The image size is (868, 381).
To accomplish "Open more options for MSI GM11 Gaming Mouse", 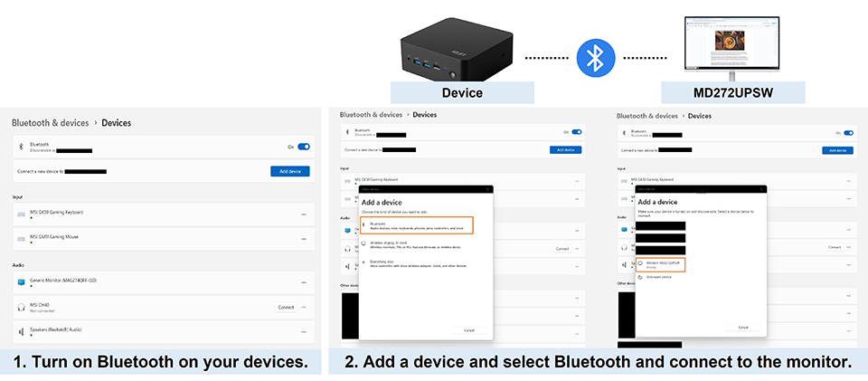I will [x=304, y=238].
